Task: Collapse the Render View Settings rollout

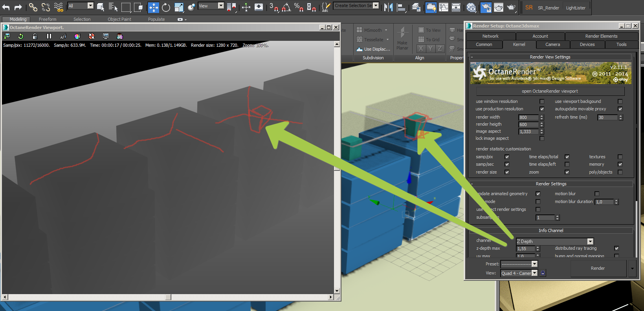Action: [550, 57]
